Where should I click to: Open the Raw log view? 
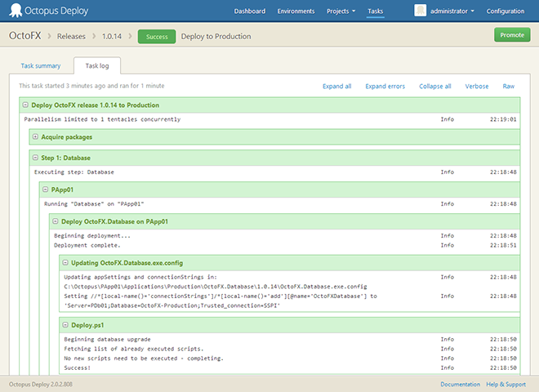pyautogui.click(x=509, y=87)
